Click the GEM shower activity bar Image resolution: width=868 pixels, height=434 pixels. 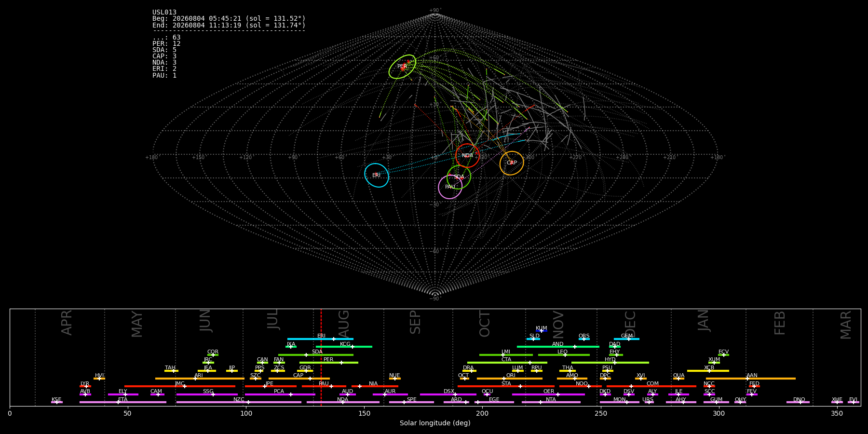626,339
